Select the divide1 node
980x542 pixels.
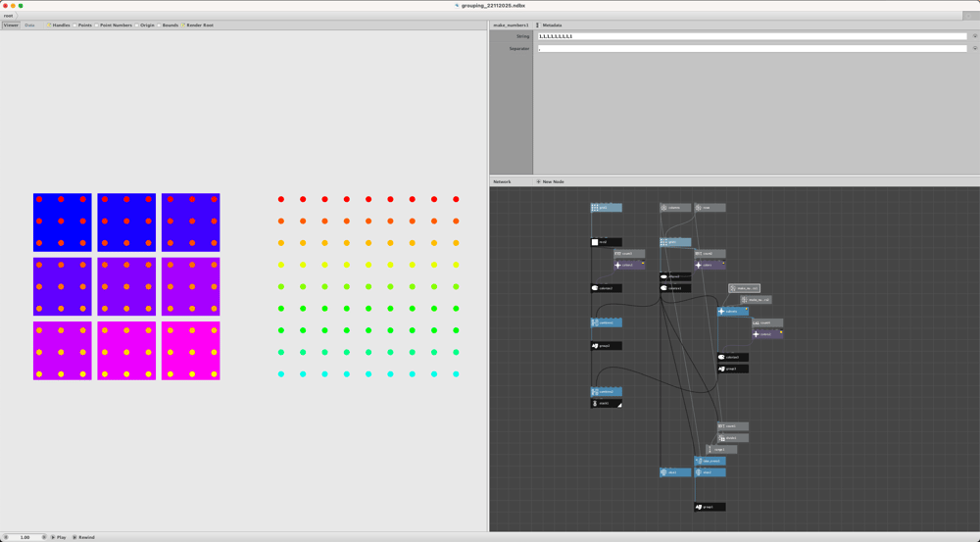coord(732,438)
